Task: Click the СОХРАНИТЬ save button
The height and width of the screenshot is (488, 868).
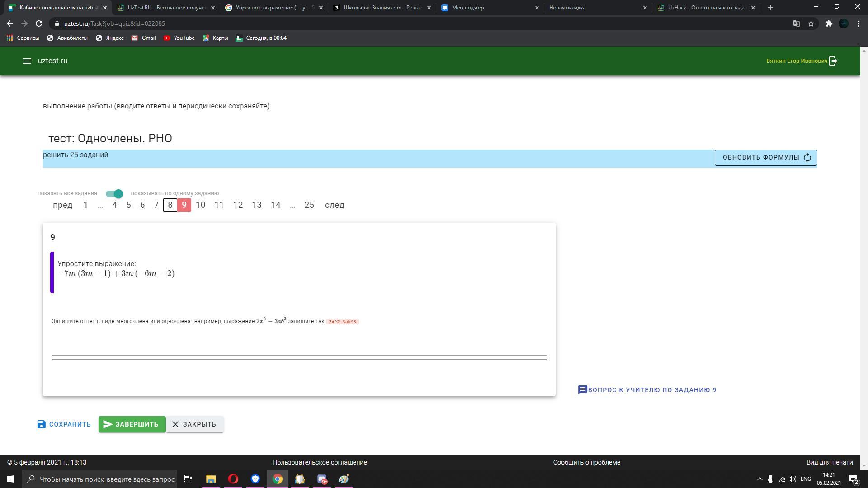Action: point(64,424)
